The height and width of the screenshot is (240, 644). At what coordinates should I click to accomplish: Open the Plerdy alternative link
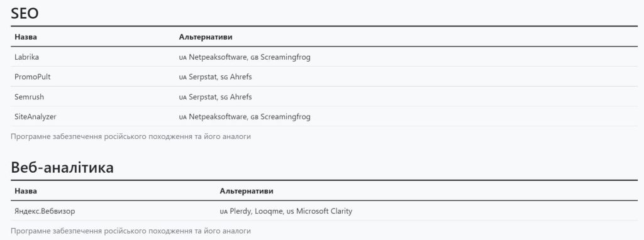click(240, 212)
